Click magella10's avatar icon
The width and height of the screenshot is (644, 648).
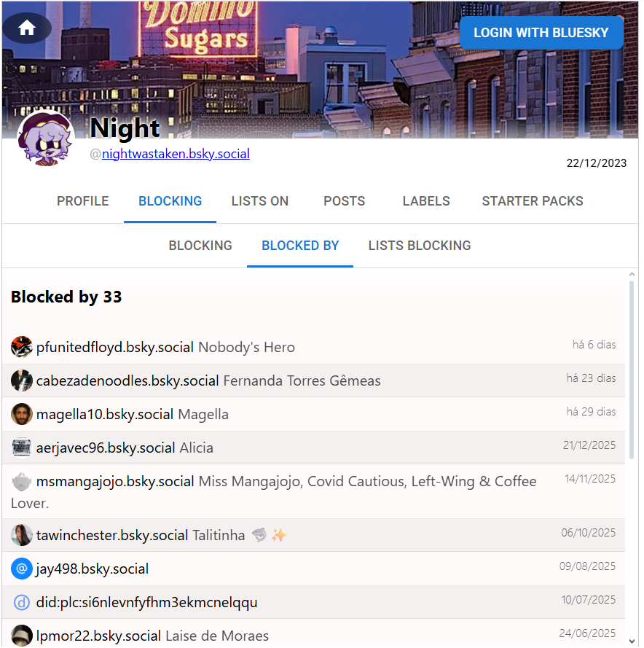pyautogui.click(x=22, y=414)
